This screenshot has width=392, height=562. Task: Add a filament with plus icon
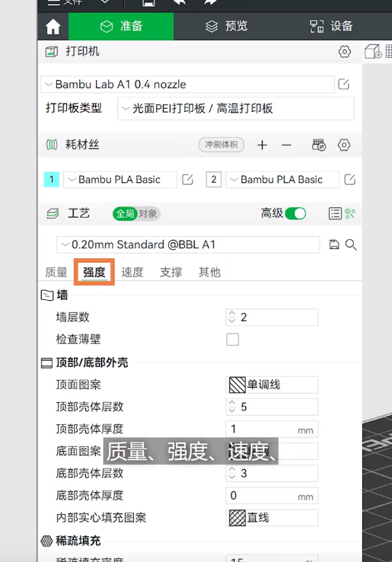(x=263, y=145)
